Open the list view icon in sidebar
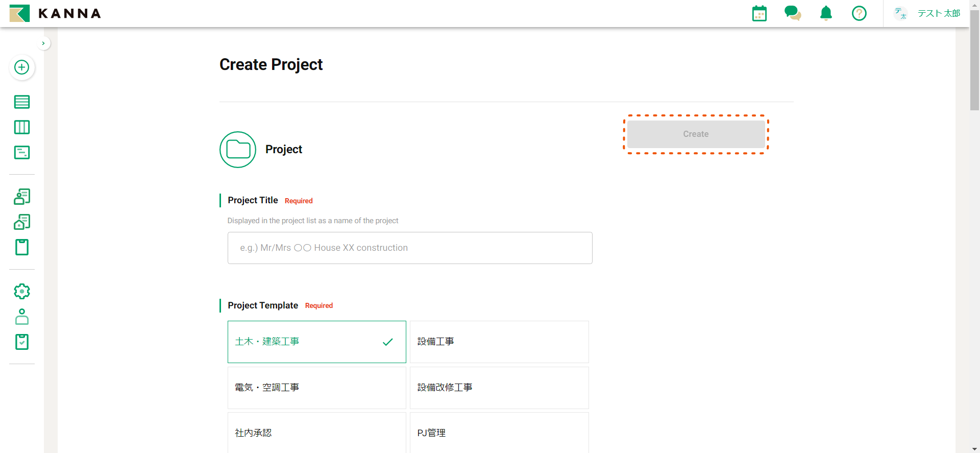Viewport: 980px width, 453px height. pyautogui.click(x=21, y=102)
